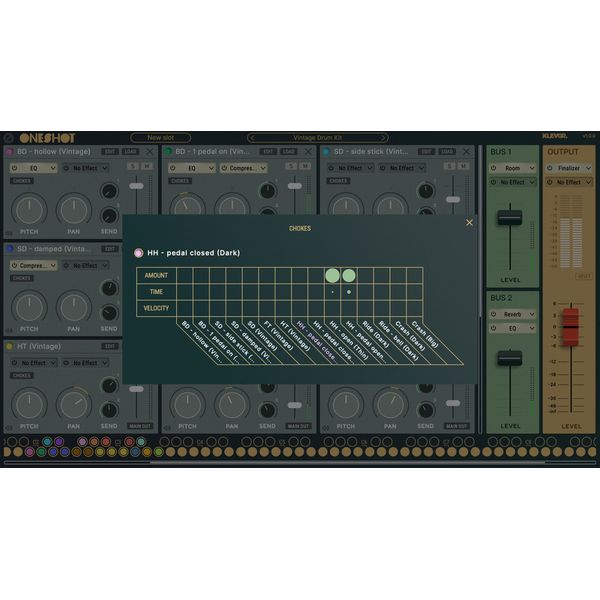Toggle power for Bus 1 Room effect
The width and height of the screenshot is (600, 600).
click(494, 168)
